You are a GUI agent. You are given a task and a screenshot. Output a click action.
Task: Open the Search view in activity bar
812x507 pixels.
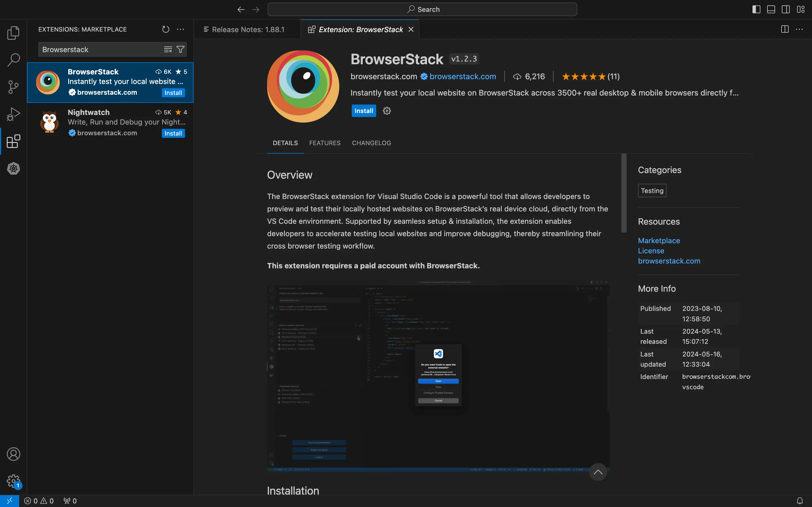click(x=14, y=60)
